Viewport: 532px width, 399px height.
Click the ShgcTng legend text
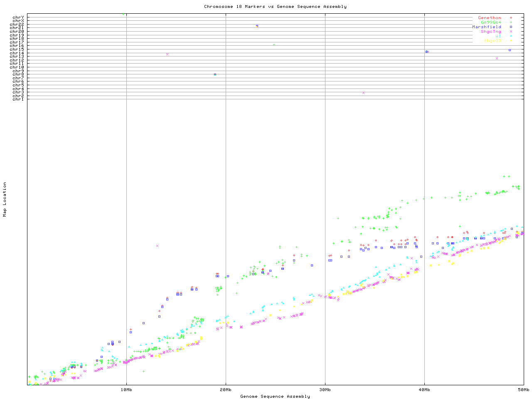[491, 32]
